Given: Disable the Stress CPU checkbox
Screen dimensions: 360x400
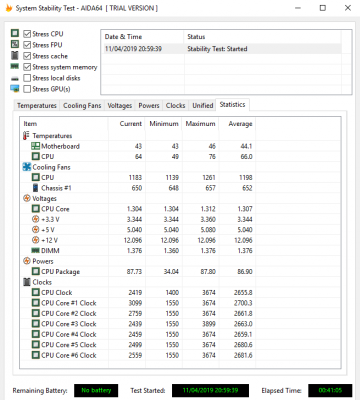Looking at the screenshot, I should click(27, 34).
